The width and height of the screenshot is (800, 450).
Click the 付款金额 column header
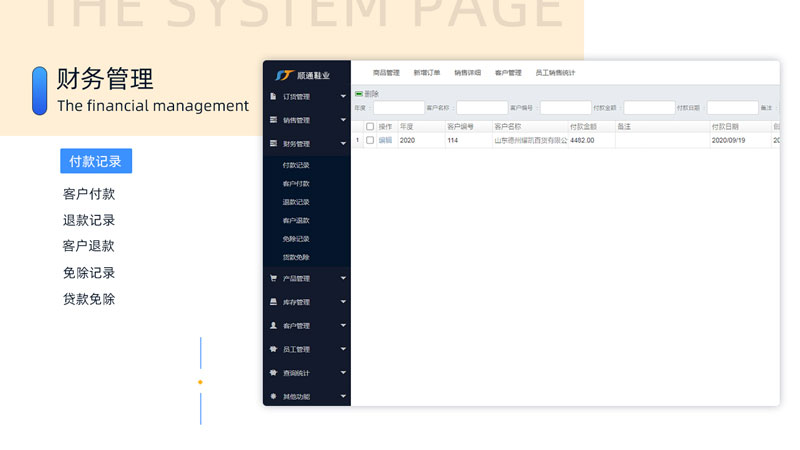[583, 127]
